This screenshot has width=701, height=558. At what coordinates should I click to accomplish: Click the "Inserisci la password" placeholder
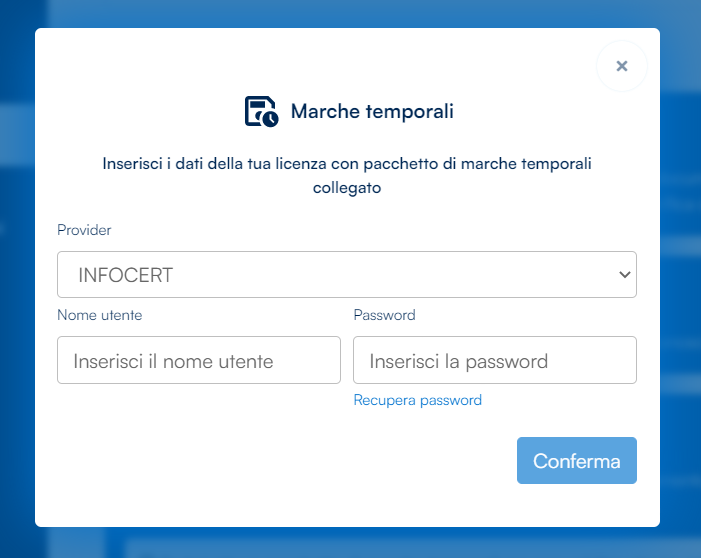(458, 361)
